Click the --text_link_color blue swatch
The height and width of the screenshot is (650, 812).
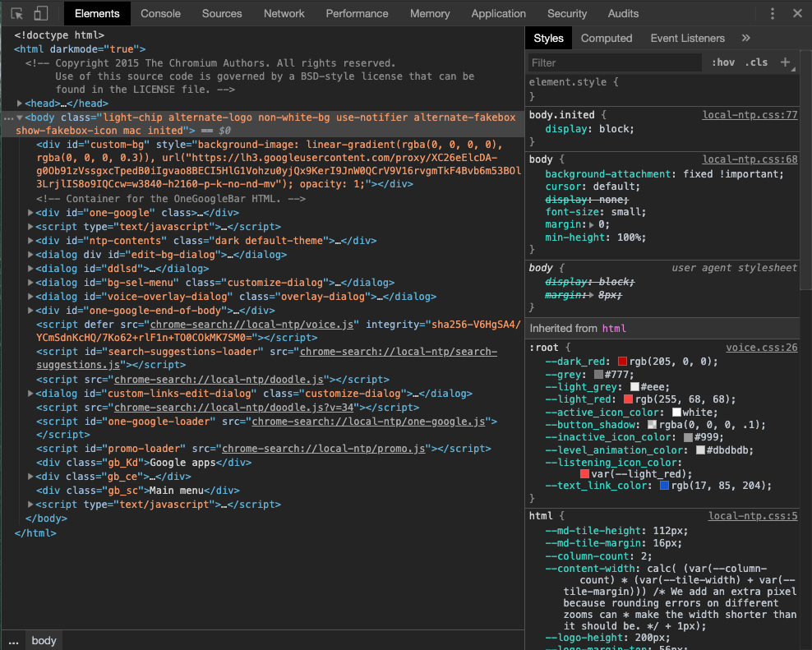click(665, 486)
